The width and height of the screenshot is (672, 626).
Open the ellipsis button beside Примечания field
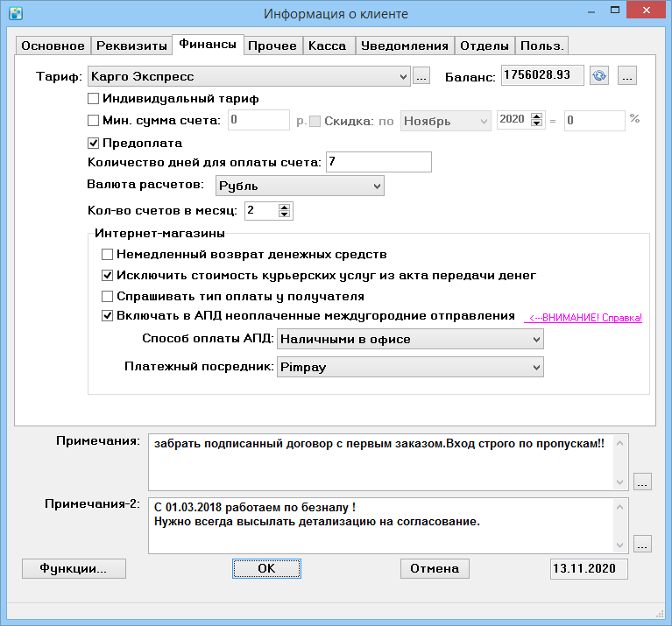(642, 482)
